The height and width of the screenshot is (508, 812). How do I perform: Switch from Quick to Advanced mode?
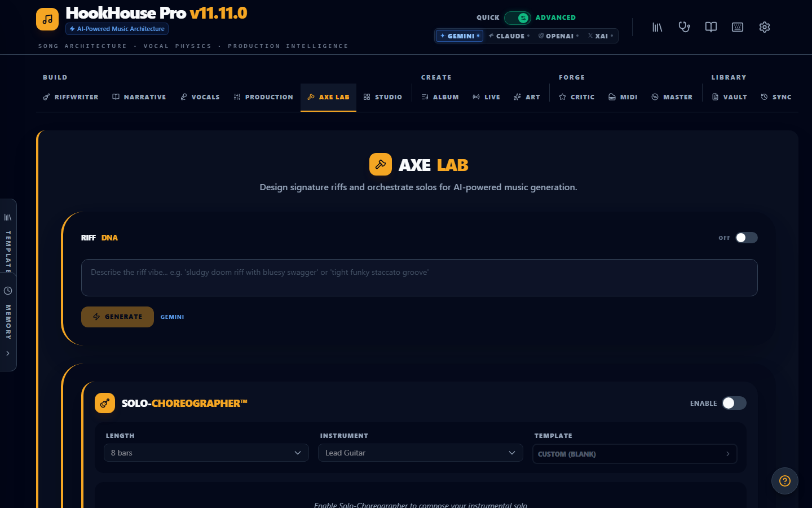coord(518,17)
